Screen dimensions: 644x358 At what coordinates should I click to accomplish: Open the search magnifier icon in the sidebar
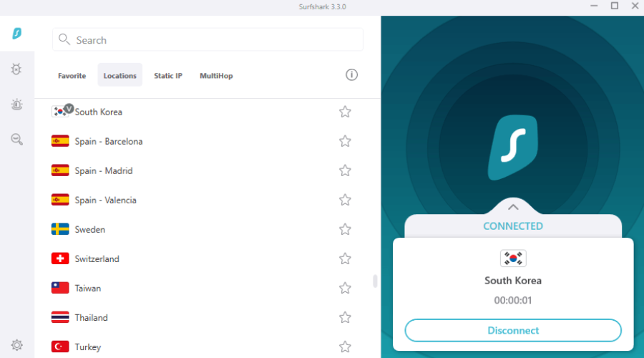(x=16, y=139)
